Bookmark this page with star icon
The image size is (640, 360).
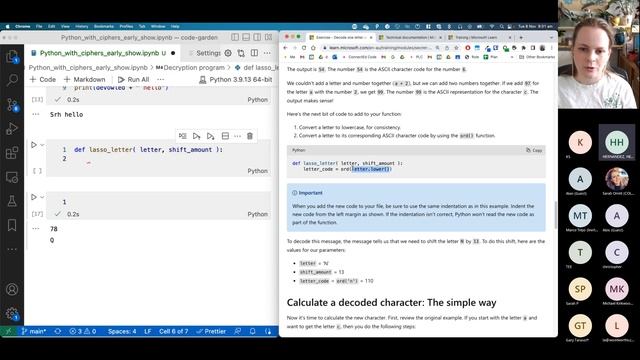(456, 48)
